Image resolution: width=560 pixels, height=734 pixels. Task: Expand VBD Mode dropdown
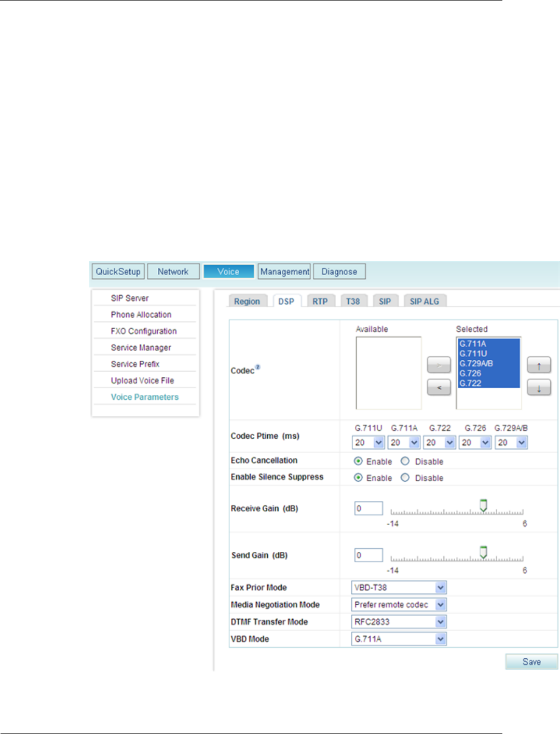click(x=399, y=639)
